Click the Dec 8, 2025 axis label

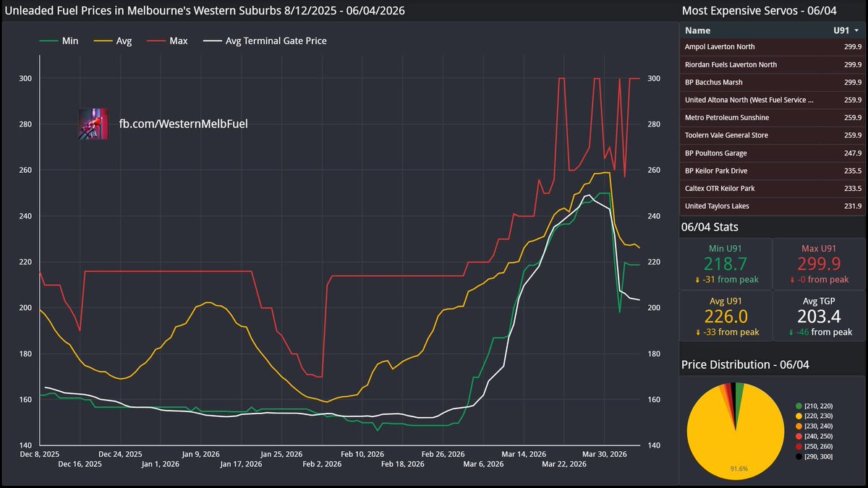(x=40, y=455)
